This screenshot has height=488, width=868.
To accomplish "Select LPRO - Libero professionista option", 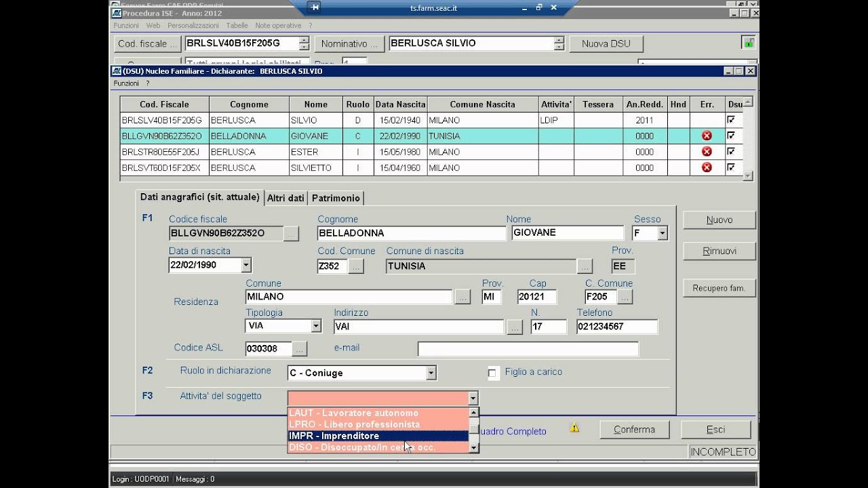I will tap(378, 424).
